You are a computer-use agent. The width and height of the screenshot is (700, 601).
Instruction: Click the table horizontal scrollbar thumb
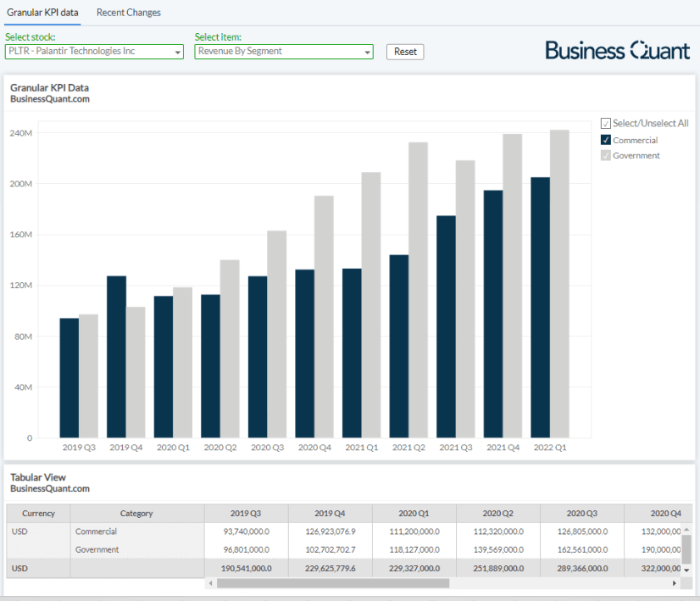[332, 583]
